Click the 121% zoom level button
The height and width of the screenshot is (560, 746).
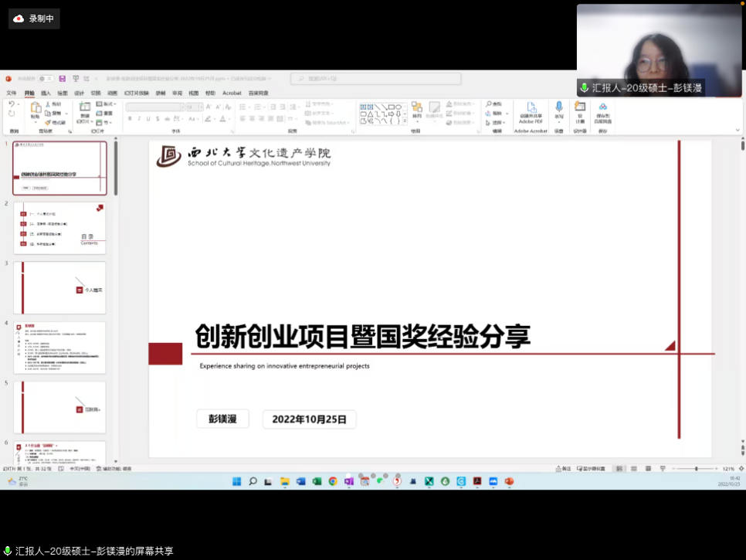coord(728,469)
